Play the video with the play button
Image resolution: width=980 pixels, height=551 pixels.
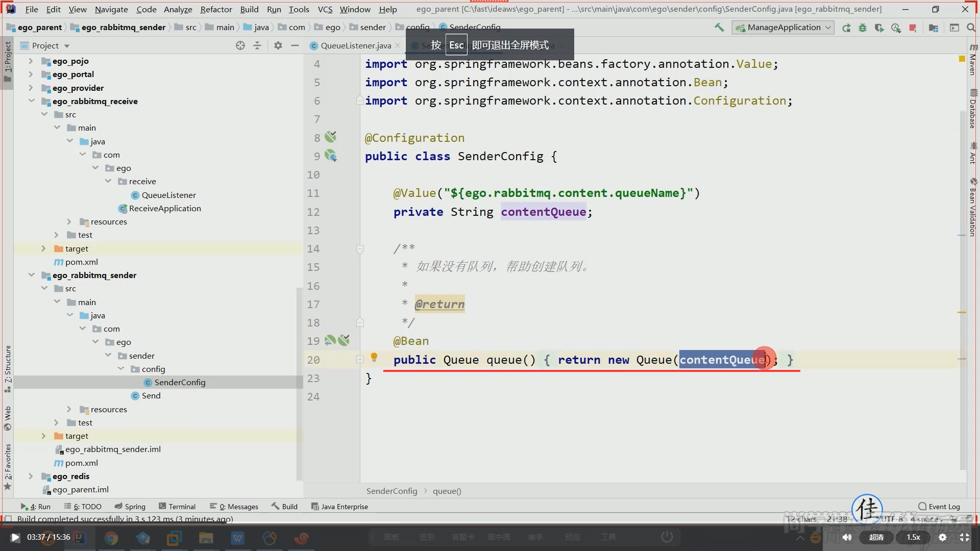[15, 537]
